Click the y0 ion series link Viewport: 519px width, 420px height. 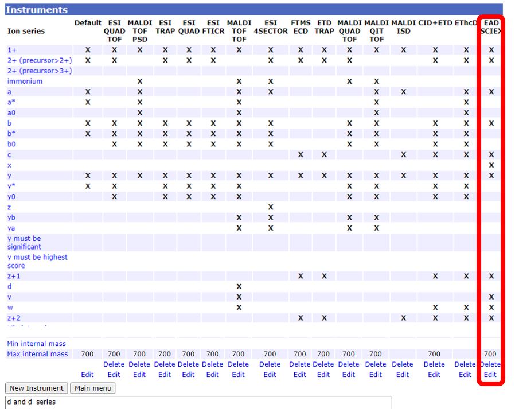[11, 197]
